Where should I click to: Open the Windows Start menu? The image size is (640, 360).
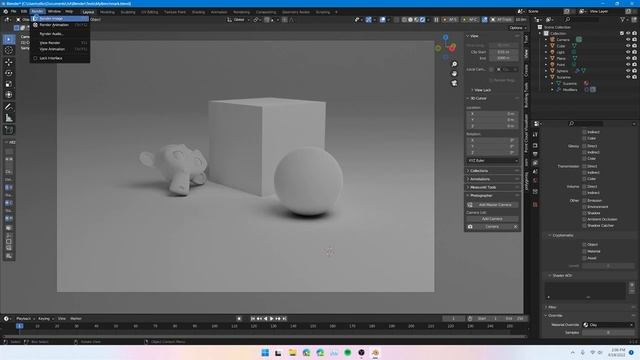coord(265,353)
